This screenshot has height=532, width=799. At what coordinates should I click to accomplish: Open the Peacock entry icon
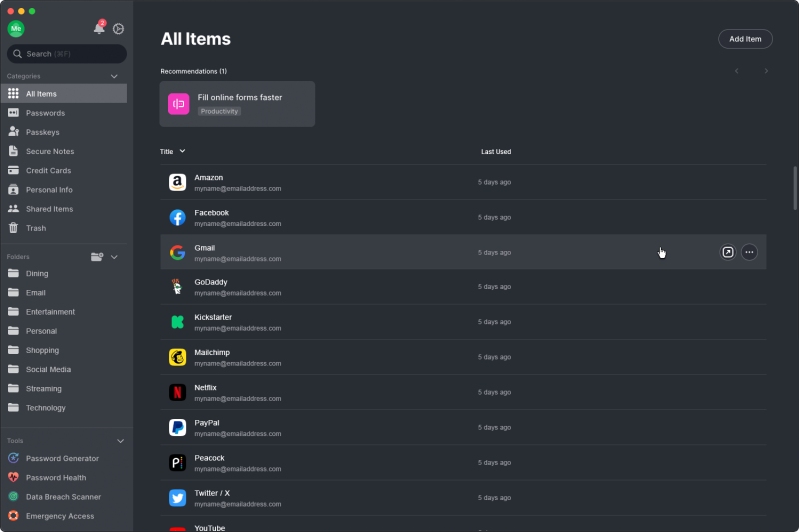(178, 463)
